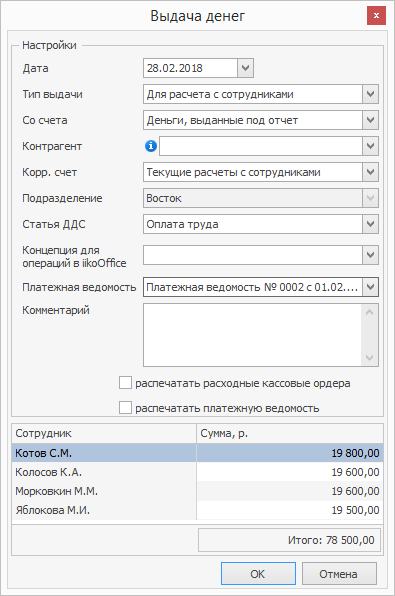Click the Сотрудник column header
This screenshot has width=395, height=596.
[x=104, y=433]
